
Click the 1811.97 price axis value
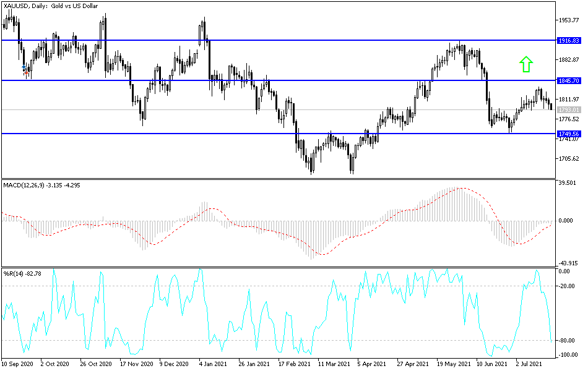569,100
